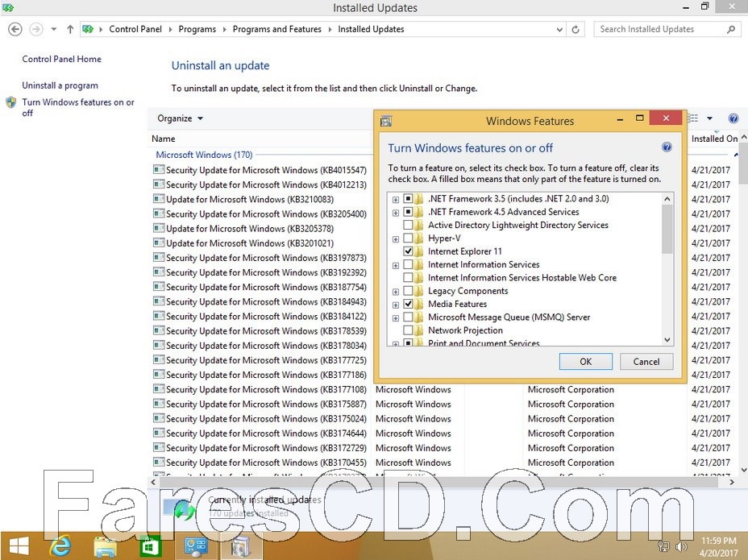Click the features list scroll down arrow
Screen dimensions: 748x560
pos(667,339)
